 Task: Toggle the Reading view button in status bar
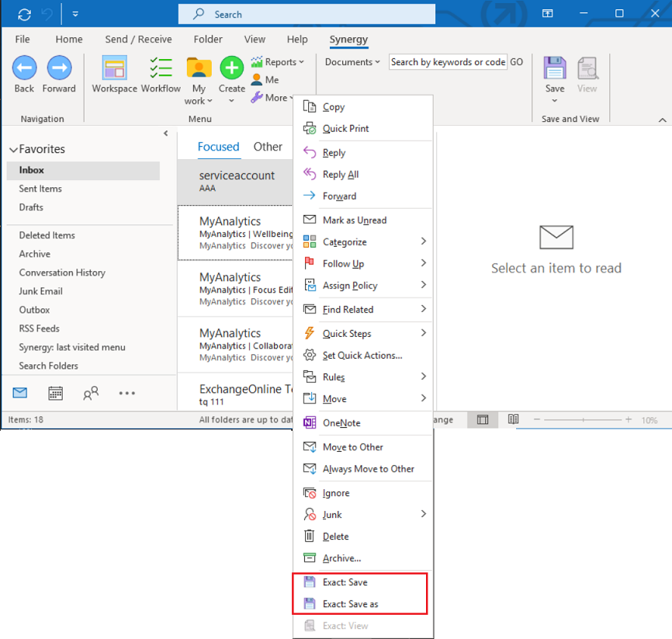[513, 419]
